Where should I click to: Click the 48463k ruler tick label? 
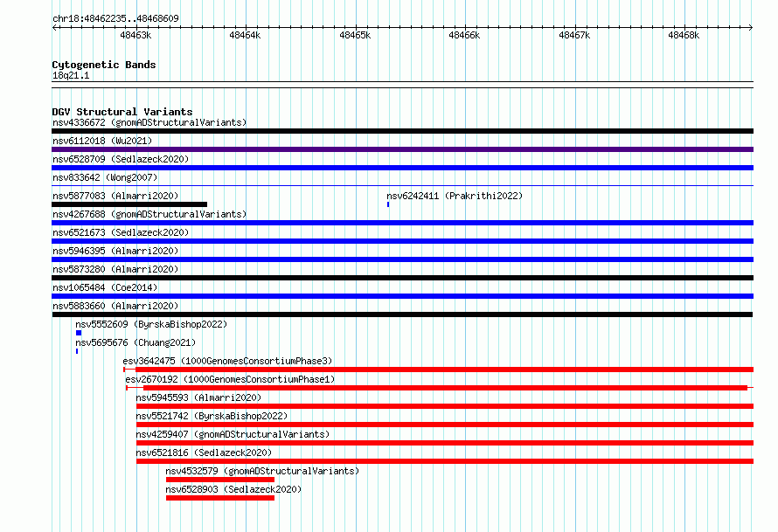click(x=135, y=35)
